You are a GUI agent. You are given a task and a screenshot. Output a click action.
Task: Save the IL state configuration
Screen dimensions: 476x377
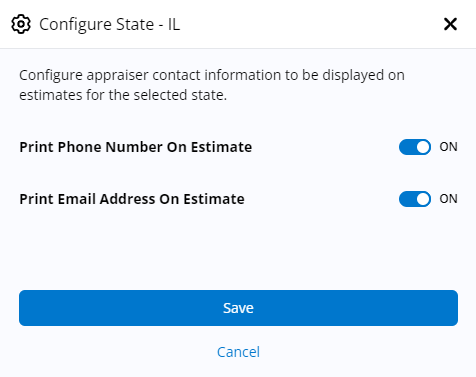pos(238,308)
